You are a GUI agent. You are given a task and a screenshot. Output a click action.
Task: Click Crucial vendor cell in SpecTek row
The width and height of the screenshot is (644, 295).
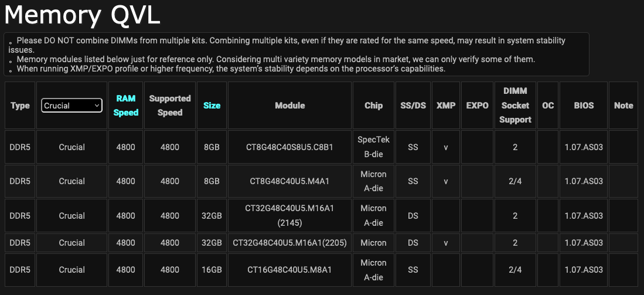tap(72, 147)
